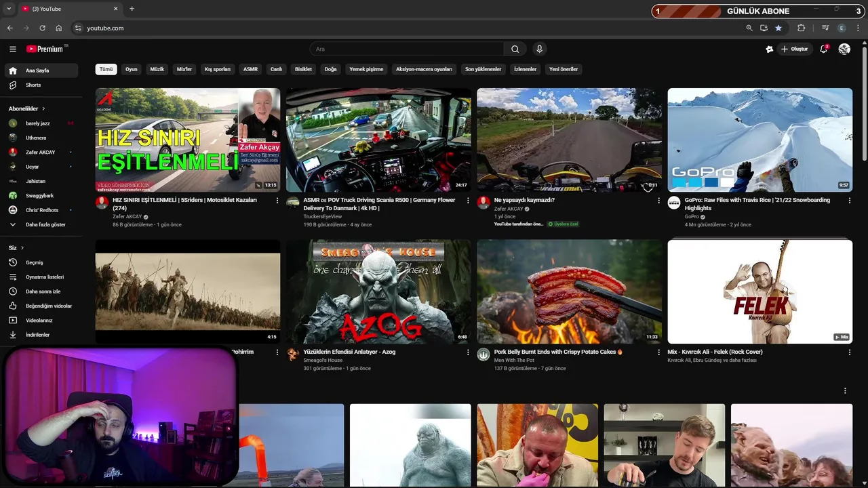The image size is (868, 488).
Task: Open Oynatma listeleri
Action: point(41,277)
